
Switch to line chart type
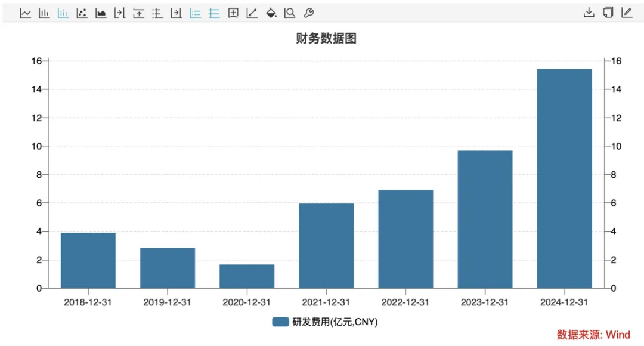click(x=26, y=13)
